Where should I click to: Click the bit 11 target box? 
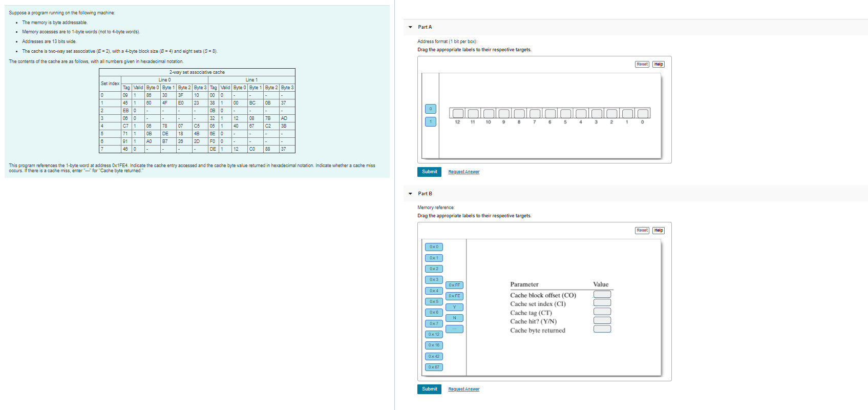(473, 113)
